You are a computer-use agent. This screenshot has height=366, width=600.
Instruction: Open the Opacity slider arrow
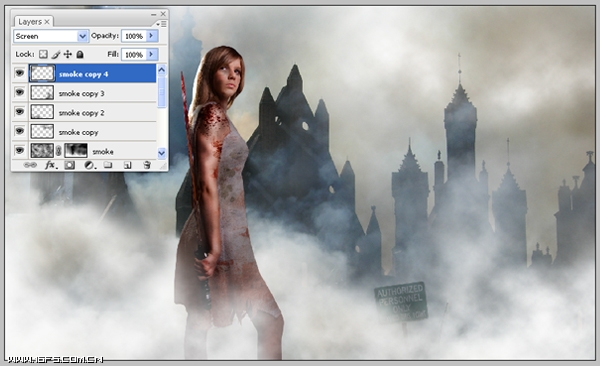tap(152, 36)
